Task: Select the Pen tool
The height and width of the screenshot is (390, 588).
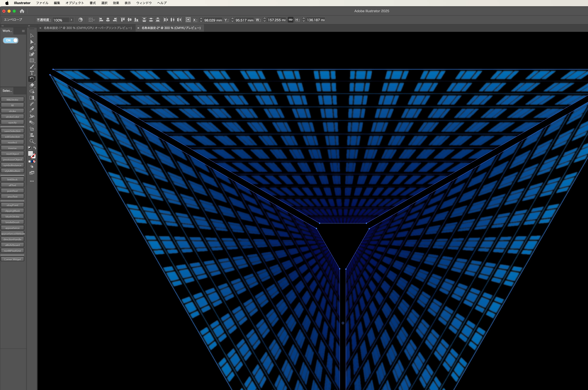Action: pyautogui.click(x=32, y=48)
